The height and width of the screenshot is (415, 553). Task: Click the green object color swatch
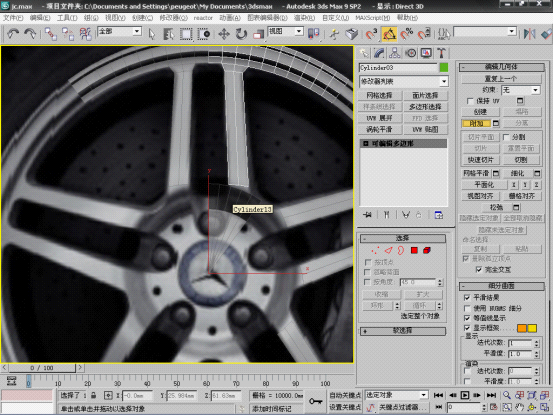(444, 67)
